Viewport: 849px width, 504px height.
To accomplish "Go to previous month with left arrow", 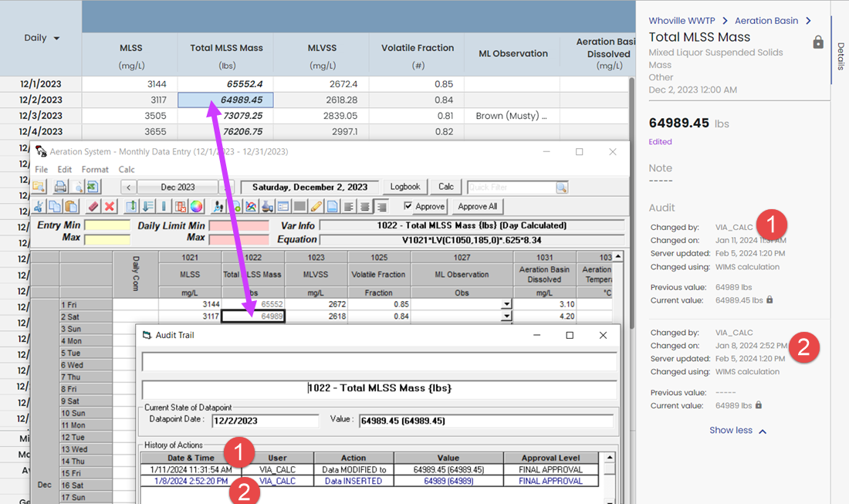I will 130,187.
